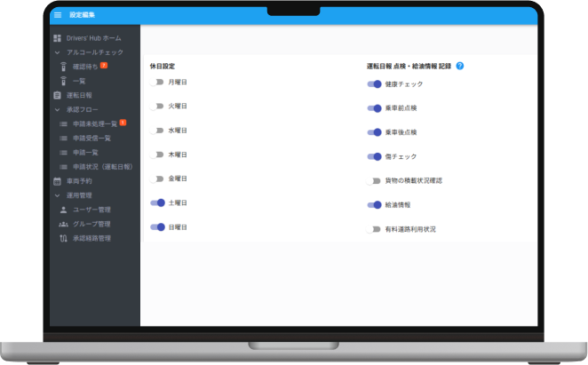Turn off the 傷チェック switch

pos(374,157)
